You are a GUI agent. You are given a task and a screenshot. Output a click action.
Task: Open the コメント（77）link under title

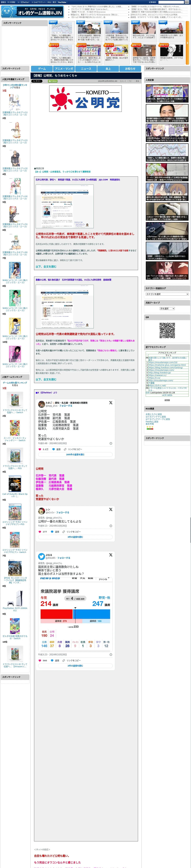pyautogui.click(x=126, y=81)
